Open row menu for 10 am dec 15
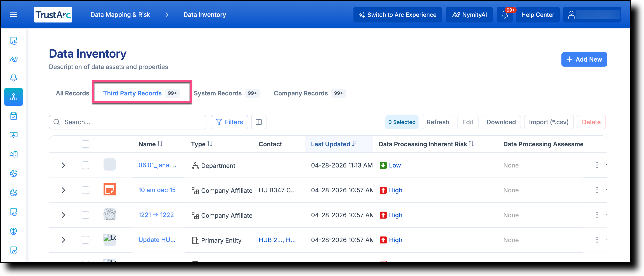This screenshot has width=644, height=276. click(597, 190)
